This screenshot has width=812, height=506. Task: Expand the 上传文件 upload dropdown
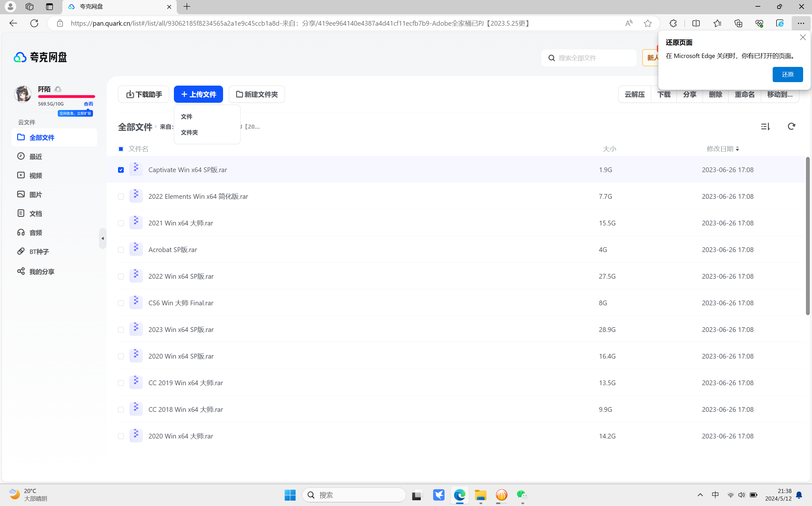[198, 94]
